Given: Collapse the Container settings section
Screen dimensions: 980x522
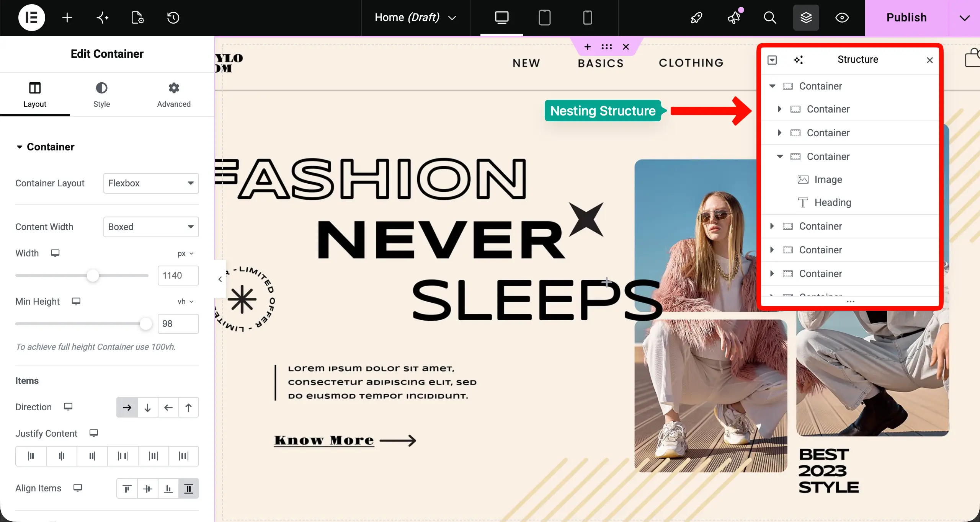Looking at the screenshot, I should click(45, 147).
